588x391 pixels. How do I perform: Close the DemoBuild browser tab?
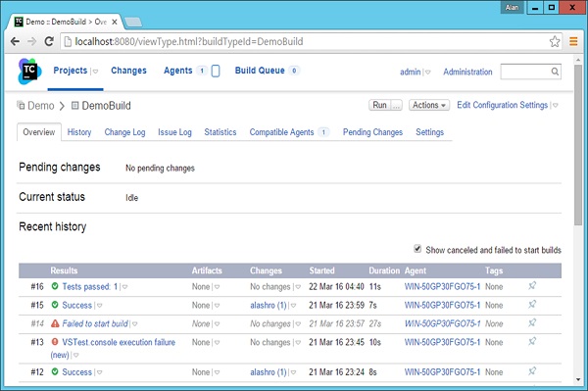coord(115,22)
